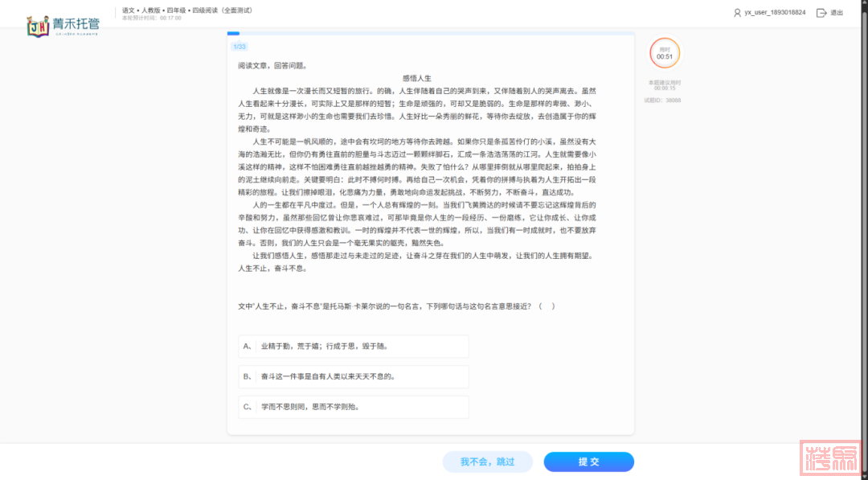The width and height of the screenshot is (868, 480).
Task: Click the 1/33 question counter badge
Action: point(240,47)
